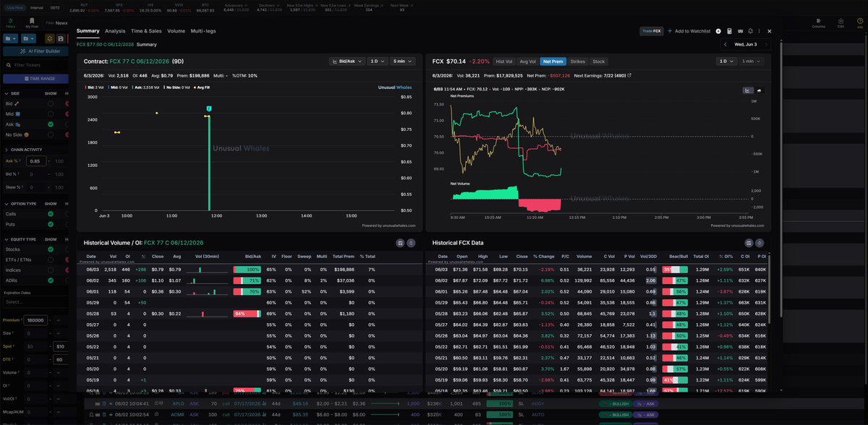Click the alert bell icon in sidebar toolbar
The width and height of the screenshot is (868, 425).
[x=48, y=38]
